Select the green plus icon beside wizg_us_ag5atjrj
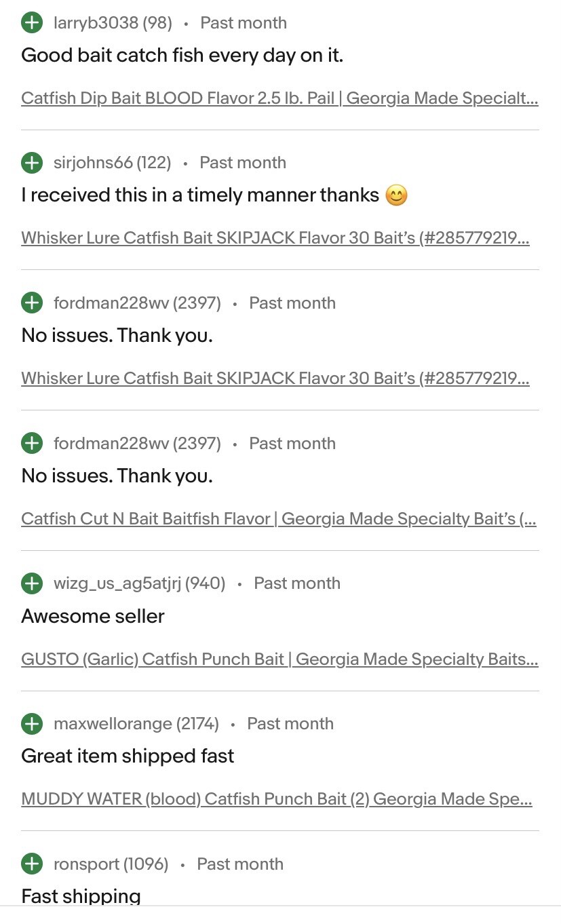Screen dimensions: 561x924 click(x=32, y=583)
